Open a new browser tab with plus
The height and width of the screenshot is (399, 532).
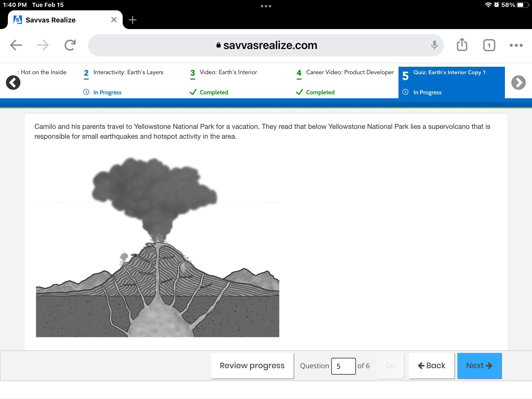pyautogui.click(x=133, y=20)
